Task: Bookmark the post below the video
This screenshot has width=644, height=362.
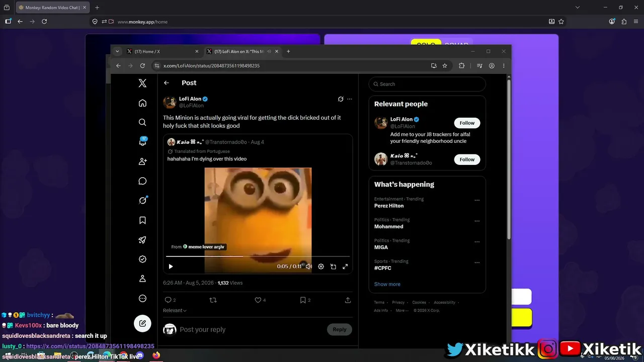Action: click(303, 300)
